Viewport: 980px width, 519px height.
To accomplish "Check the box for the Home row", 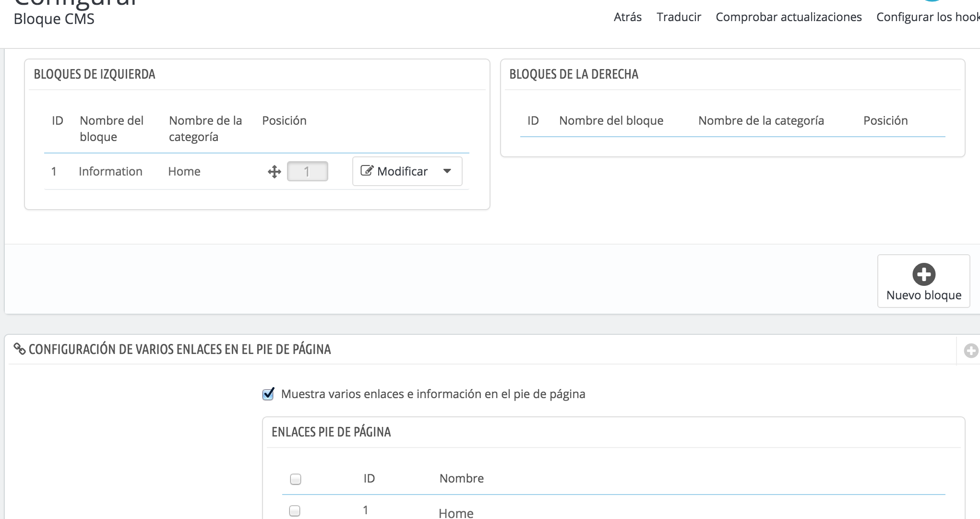I will pyautogui.click(x=295, y=511).
